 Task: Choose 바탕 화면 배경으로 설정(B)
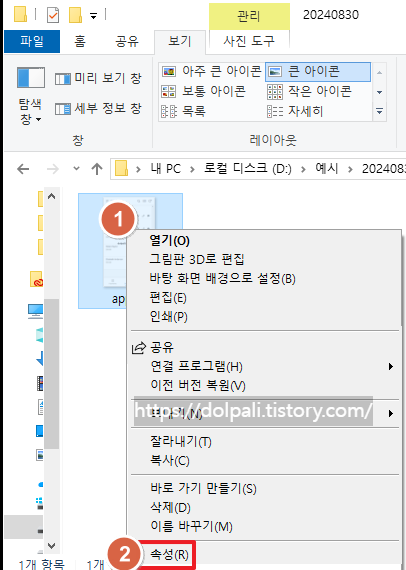tap(222, 278)
